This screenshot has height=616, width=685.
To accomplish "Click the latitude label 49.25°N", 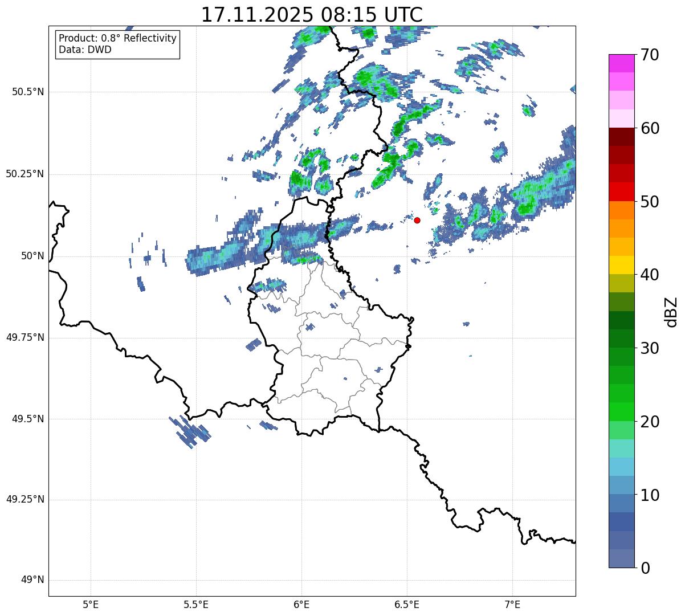I will [25, 500].
